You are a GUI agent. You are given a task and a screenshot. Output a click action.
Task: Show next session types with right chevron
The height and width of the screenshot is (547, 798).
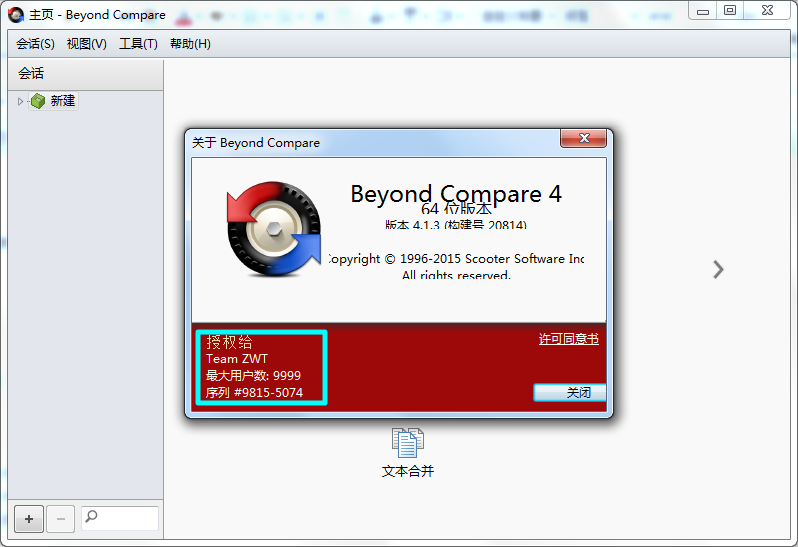click(718, 270)
